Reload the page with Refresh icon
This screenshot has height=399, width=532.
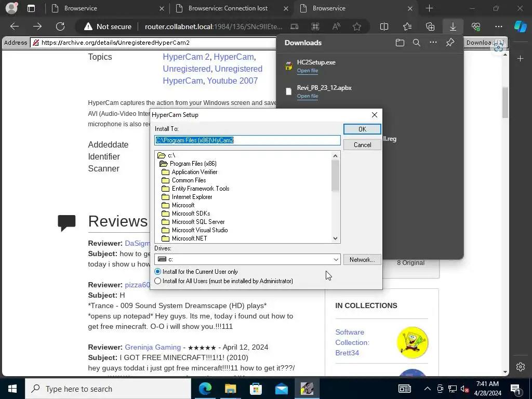(60, 26)
